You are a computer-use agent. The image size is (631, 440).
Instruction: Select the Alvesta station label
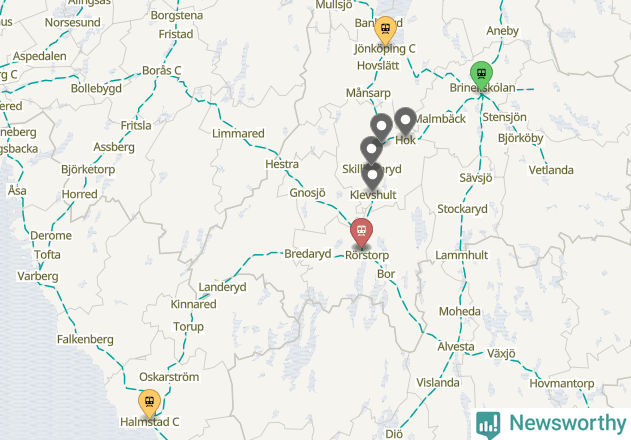pyautogui.click(x=456, y=347)
